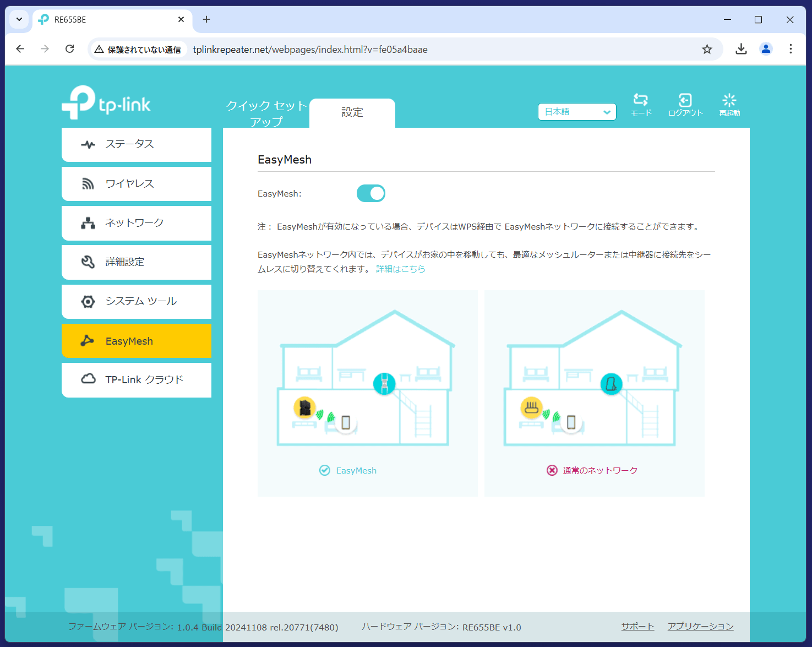The image size is (812, 647).
Task: Click the phone icon in EasyMesh illustration
Action: coord(346,422)
